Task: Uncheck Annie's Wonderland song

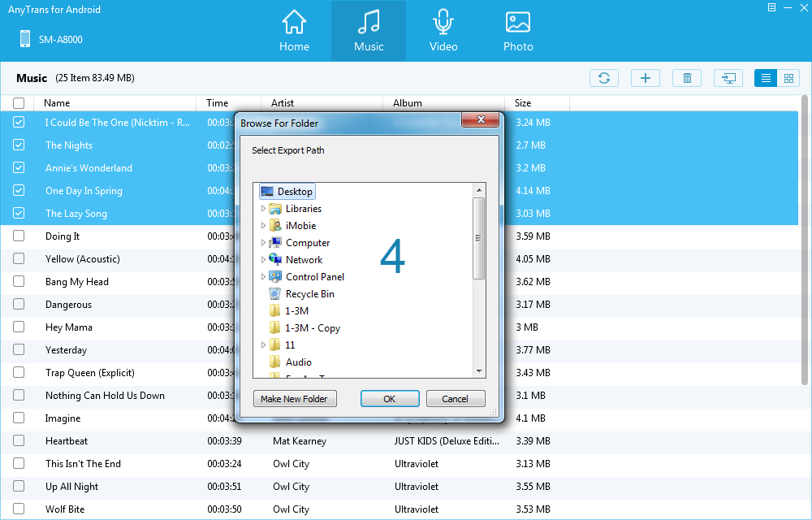Action: tap(19, 168)
